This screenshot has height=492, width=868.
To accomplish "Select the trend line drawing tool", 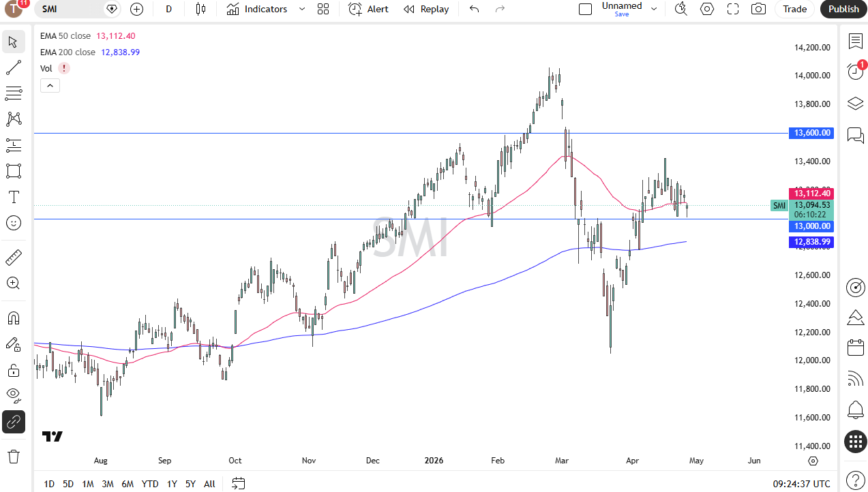I will point(13,67).
